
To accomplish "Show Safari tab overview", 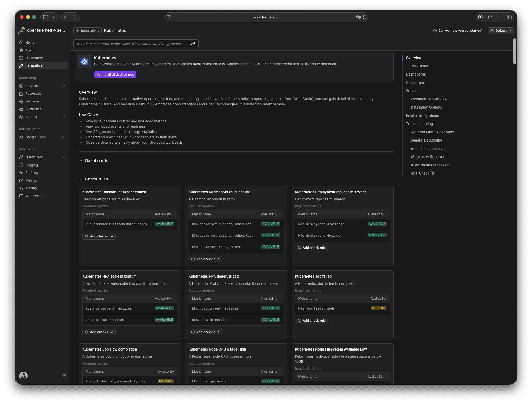I will tap(509, 17).
